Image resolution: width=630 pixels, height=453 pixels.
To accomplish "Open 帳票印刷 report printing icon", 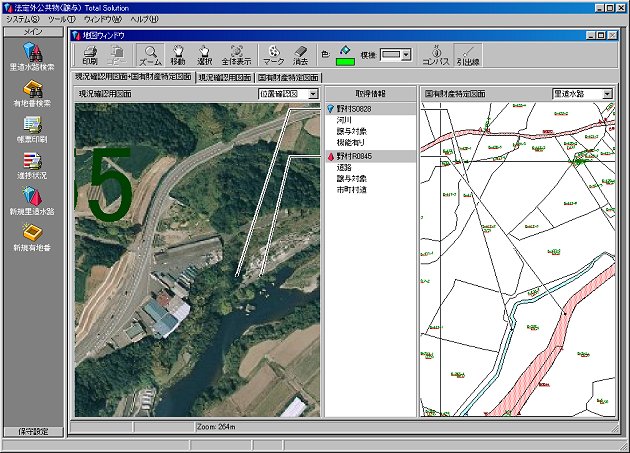I will point(32,129).
